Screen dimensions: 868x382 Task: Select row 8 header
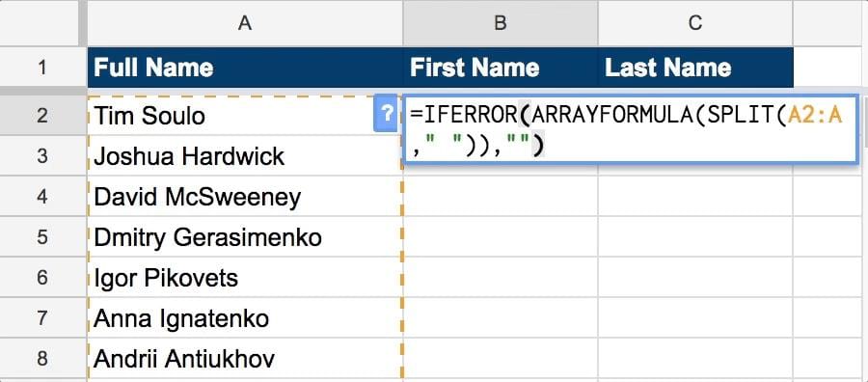coord(43,359)
